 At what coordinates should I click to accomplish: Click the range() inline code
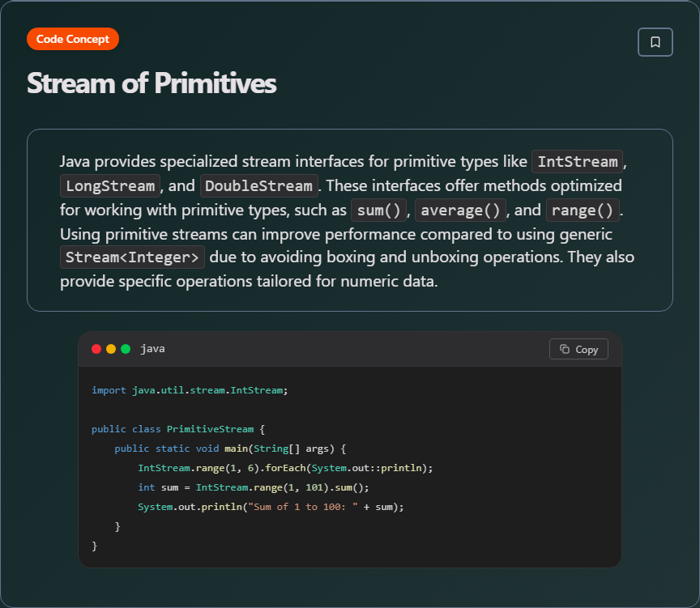(583, 210)
